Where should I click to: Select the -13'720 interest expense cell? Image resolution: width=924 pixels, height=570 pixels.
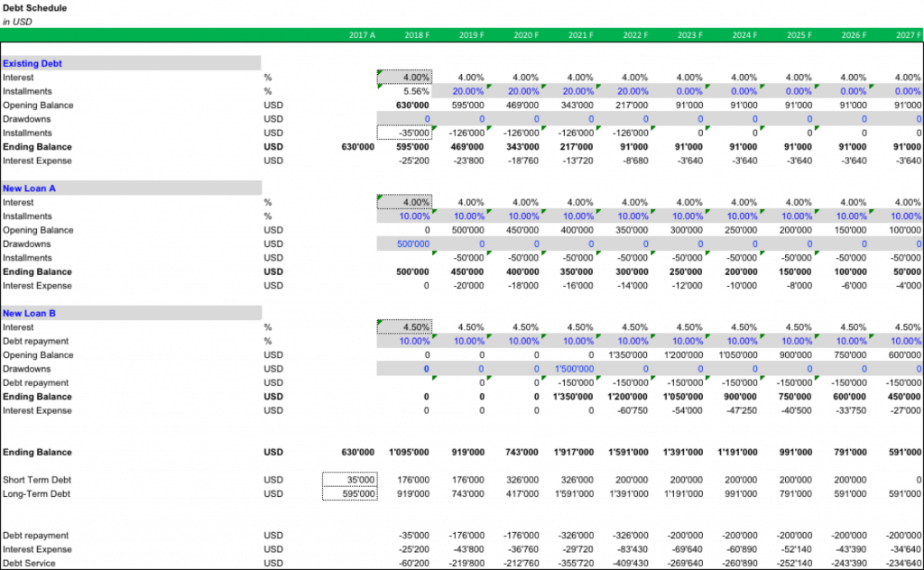577,161
